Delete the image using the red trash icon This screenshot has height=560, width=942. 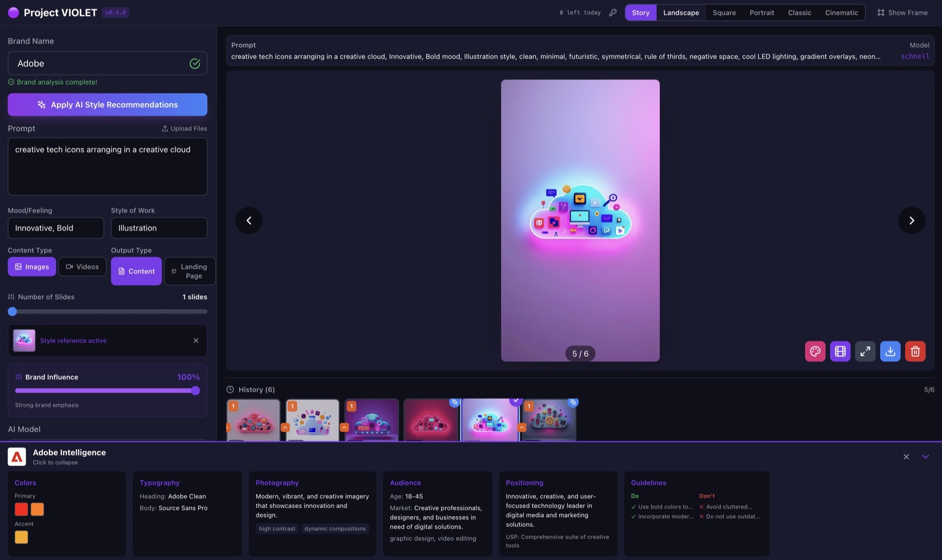coord(915,351)
